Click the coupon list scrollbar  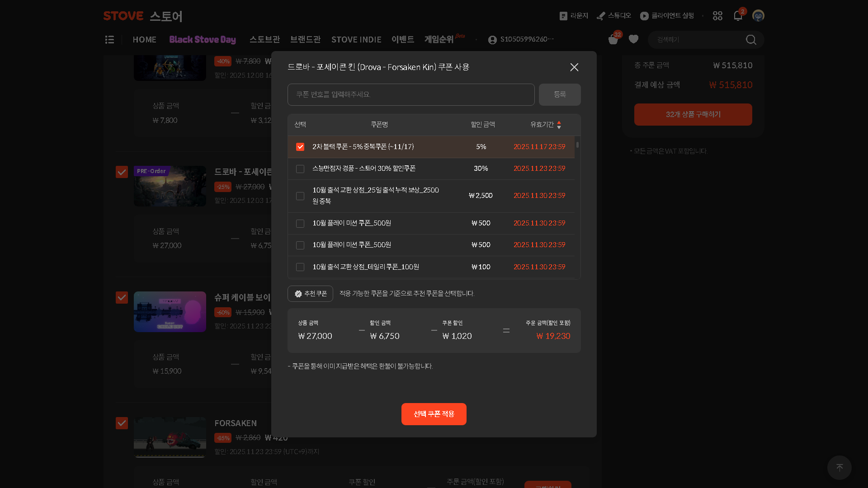point(577,145)
